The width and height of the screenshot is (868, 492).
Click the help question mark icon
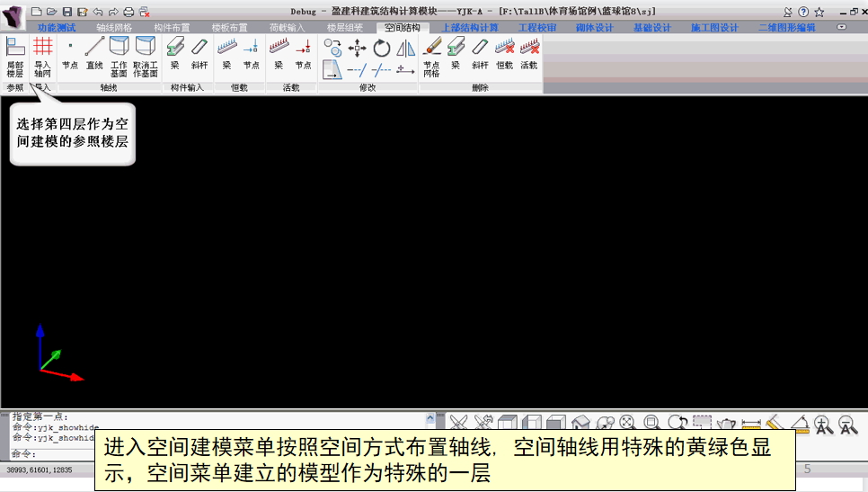[803, 12]
